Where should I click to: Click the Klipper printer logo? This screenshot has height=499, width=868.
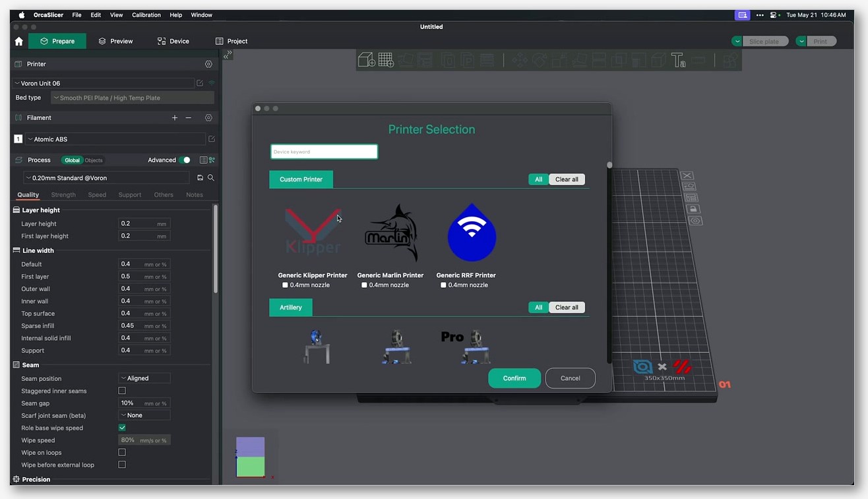point(313,232)
